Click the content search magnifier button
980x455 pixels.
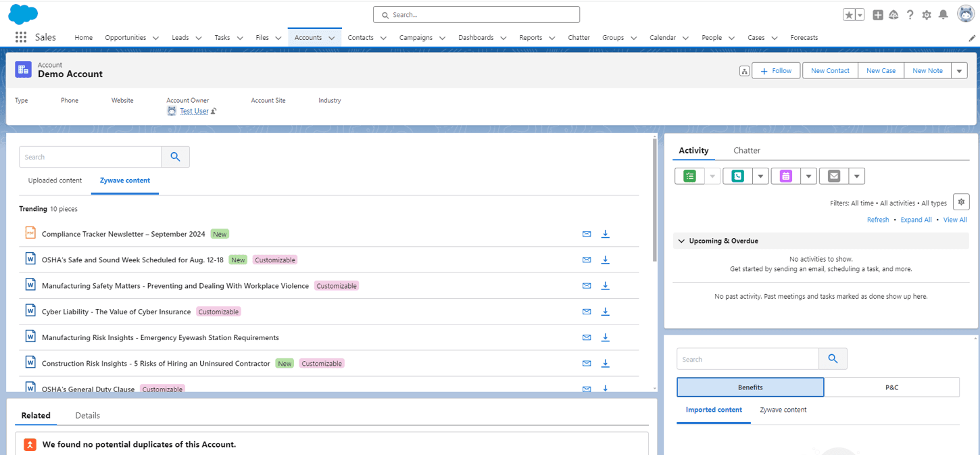click(x=176, y=157)
